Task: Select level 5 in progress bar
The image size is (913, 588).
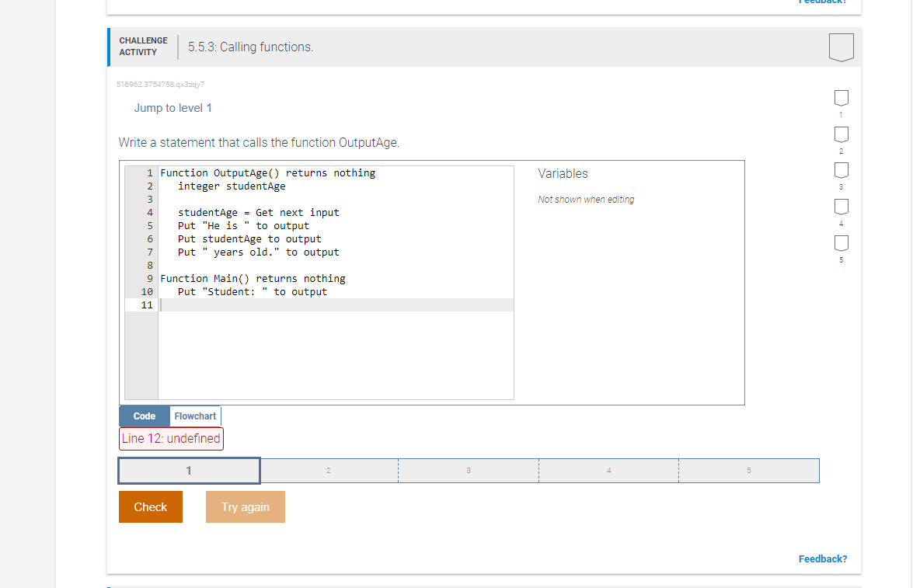Action: tap(749, 471)
